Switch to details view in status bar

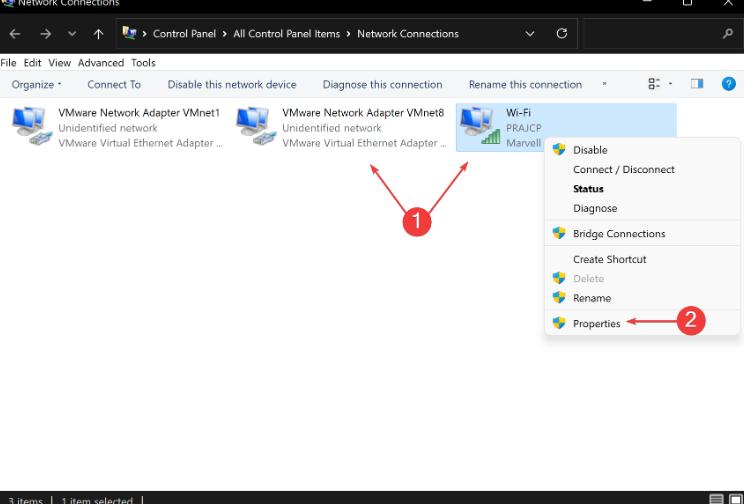pos(716,499)
